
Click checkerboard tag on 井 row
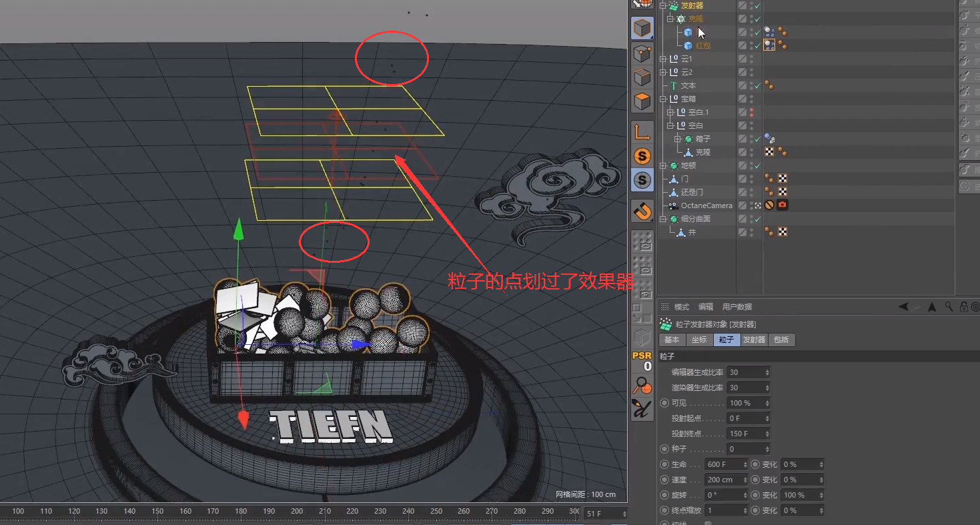click(783, 232)
